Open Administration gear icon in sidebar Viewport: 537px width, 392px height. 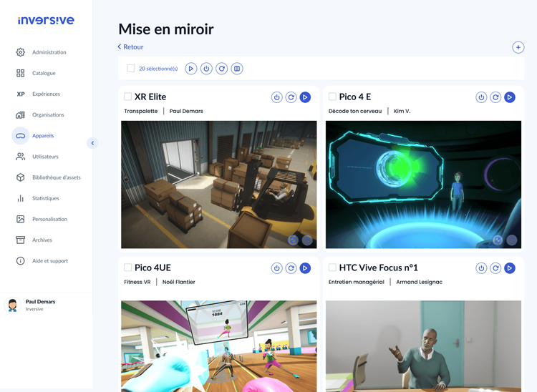pos(21,52)
